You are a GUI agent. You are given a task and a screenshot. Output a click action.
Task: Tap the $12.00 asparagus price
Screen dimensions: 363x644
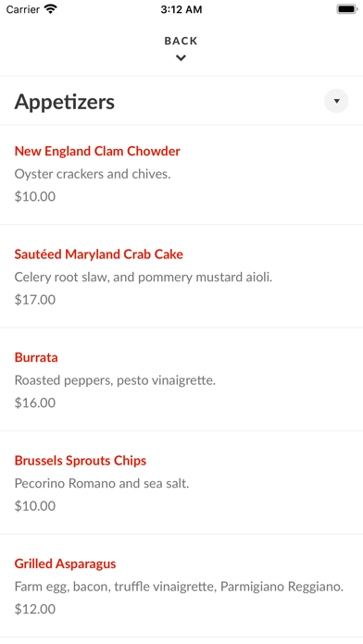35,609
